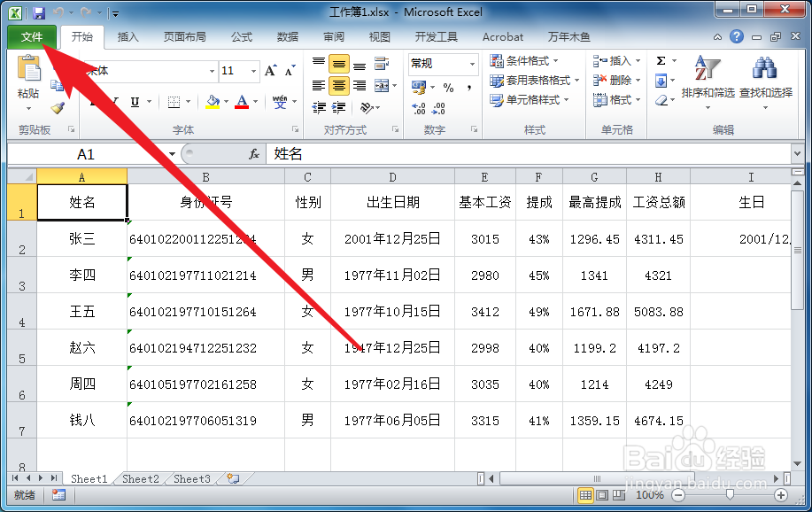Toggle Top Align
812x512 pixels.
click(x=319, y=64)
